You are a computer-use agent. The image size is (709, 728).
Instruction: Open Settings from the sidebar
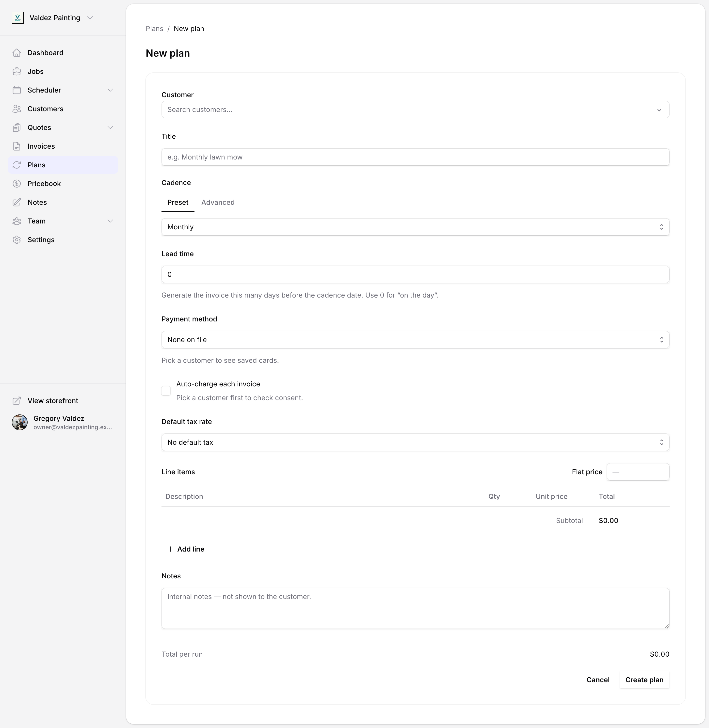click(x=63, y=240)
